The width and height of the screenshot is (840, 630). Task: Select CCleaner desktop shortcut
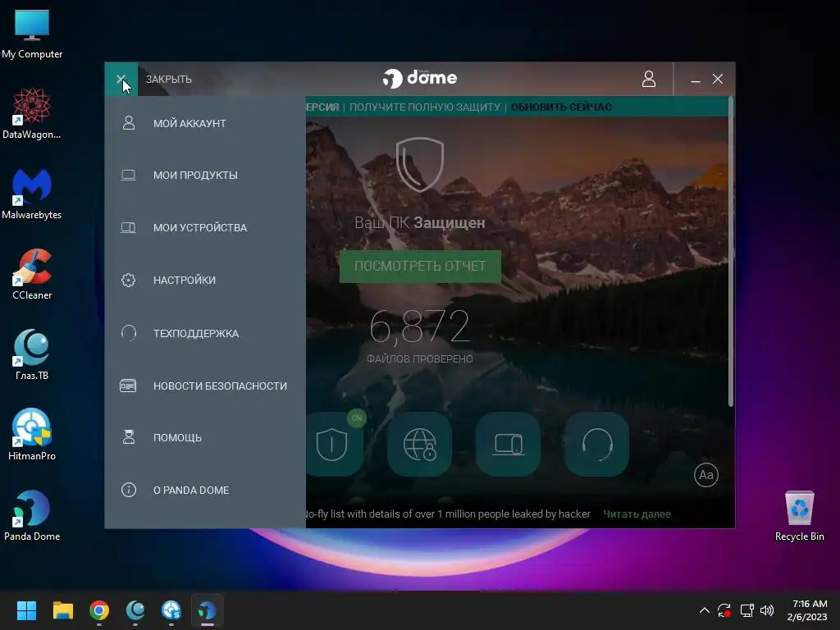(32, 275)
